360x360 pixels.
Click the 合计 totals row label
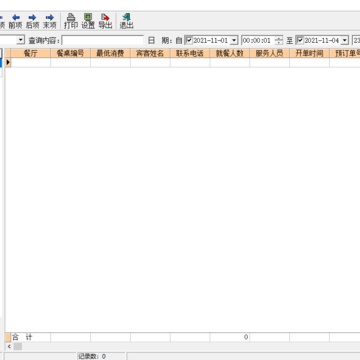[x=22, y=337]
